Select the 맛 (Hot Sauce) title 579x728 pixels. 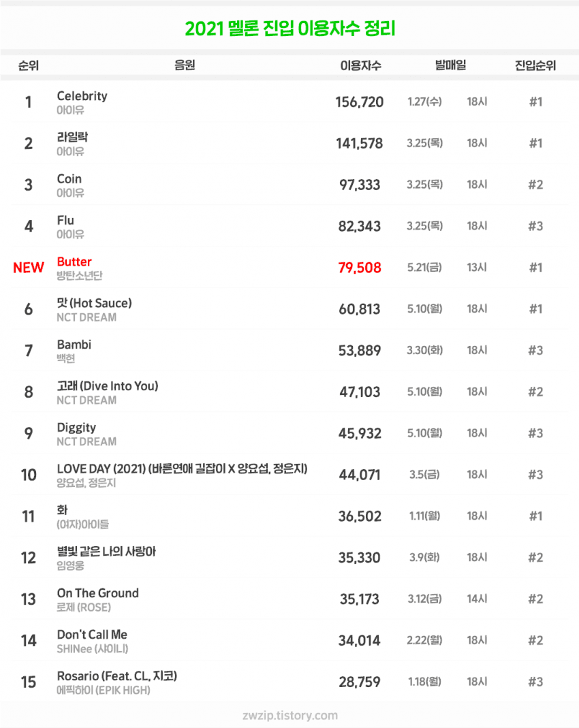click(x=94, y=303)
